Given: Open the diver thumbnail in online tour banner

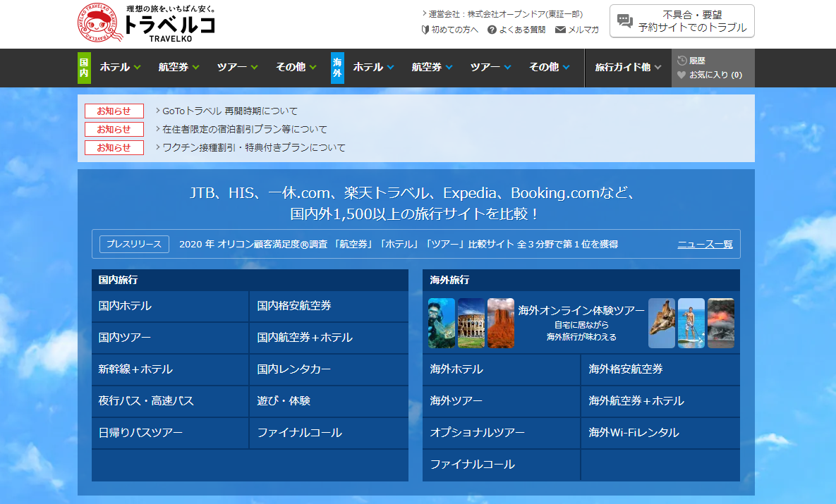Looking at the screenshot, I should click(x=442, y=324).
